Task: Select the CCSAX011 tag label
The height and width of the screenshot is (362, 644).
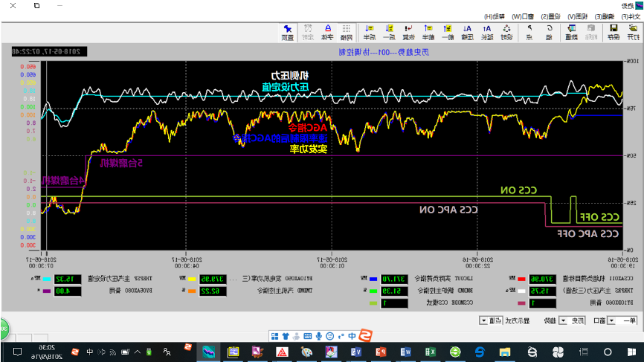Action: point(621,279)
